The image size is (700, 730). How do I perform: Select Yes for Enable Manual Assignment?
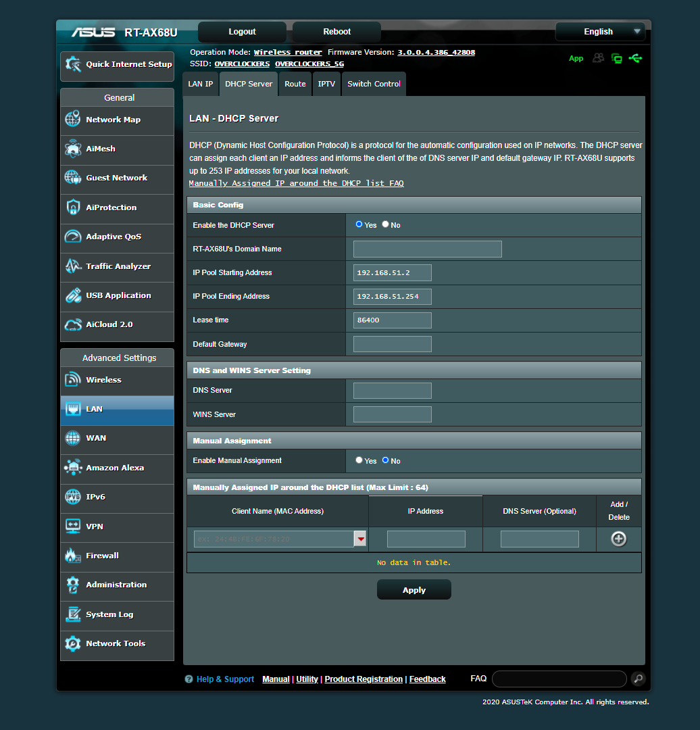(x=359, y=460)
